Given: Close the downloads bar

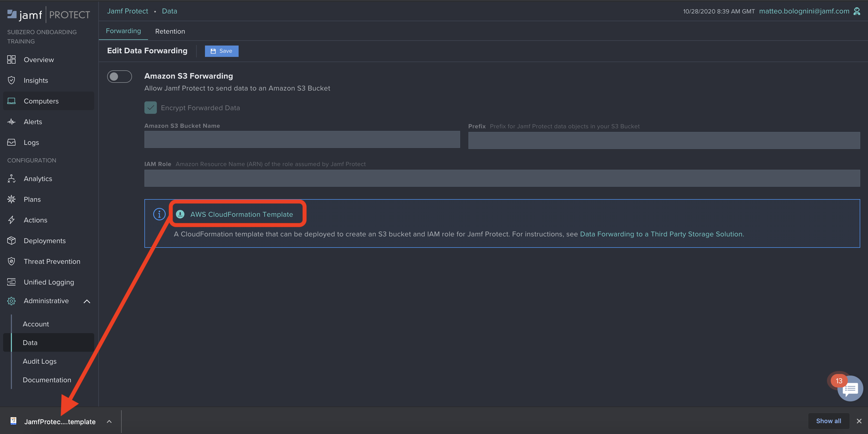Looking at the screenshot, I should [x=859, y=421].
